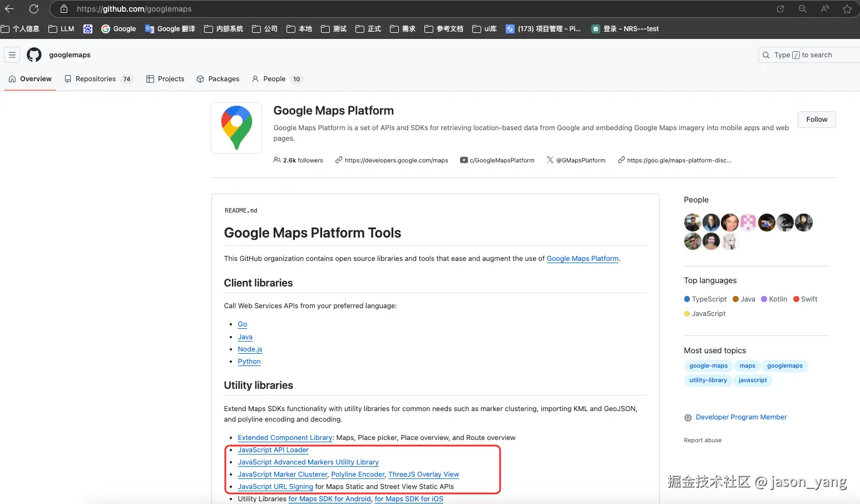Expand the 参考文档 bookmark folder
This screenshot has height=504, width=860.
444,29
